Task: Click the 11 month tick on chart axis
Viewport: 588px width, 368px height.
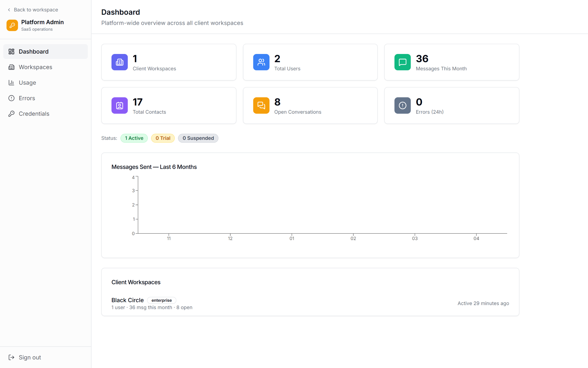Action: (169, 238)
